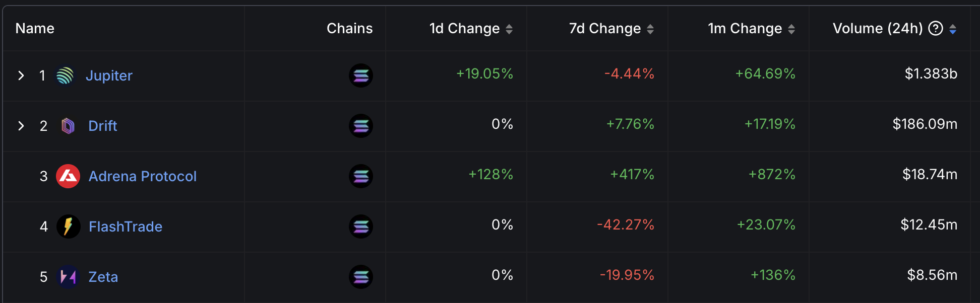
Task: Click the Drift protocol logo icon
Action: click(68, 126)
